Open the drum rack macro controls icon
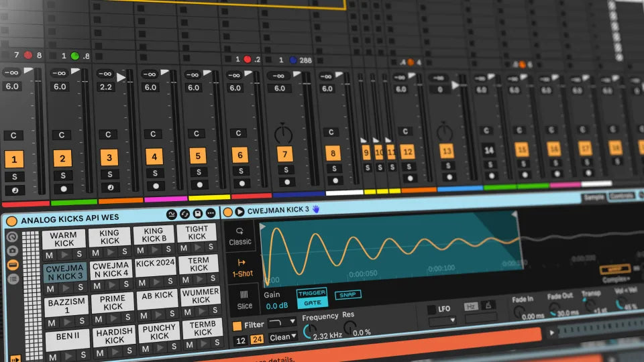644x362 pixels. pos(172,215)
